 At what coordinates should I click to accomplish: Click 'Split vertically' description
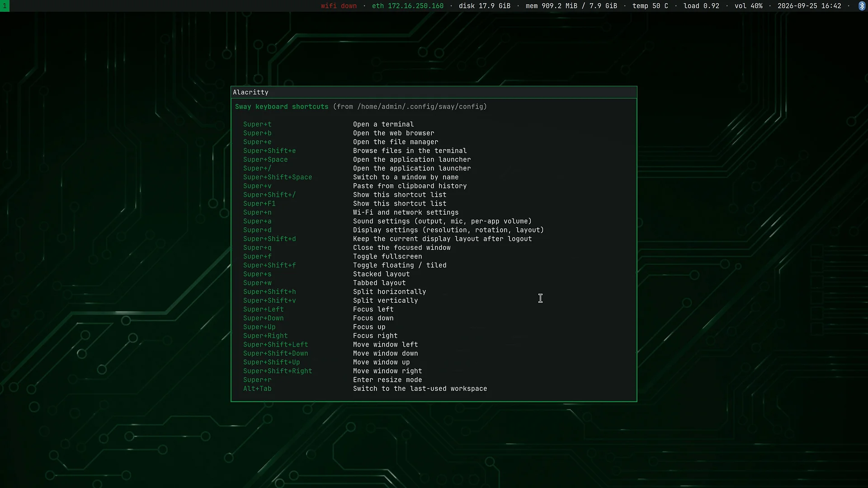[x=386, y=300]
